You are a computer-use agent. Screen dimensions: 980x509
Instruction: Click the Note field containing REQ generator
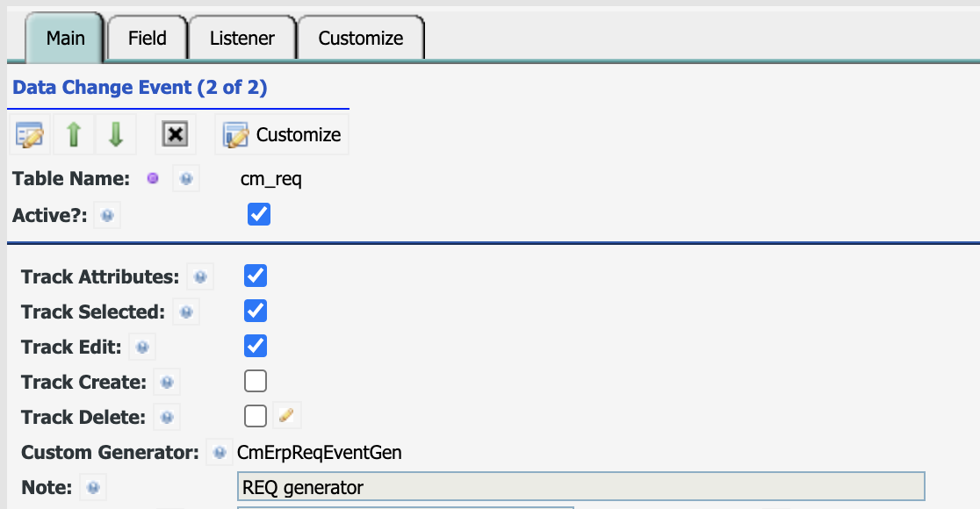click(x=581, y=486)
